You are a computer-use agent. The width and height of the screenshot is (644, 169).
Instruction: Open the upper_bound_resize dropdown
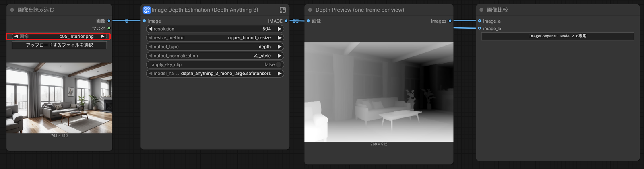(x=215, y=38)
